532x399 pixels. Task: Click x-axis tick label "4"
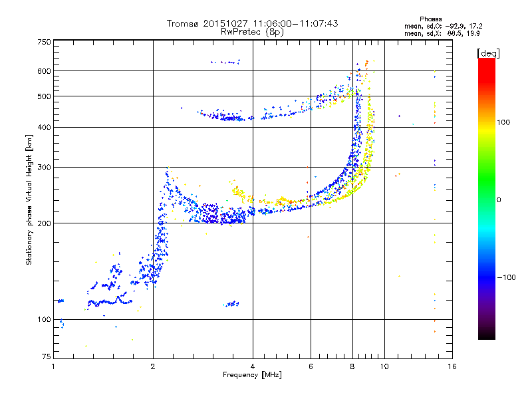point(253,366)
